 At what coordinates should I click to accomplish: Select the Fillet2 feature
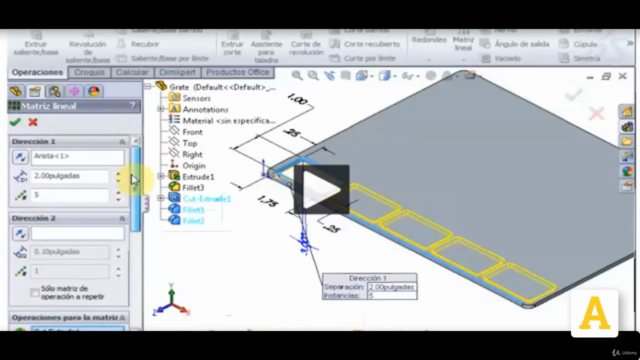(187, 221)
